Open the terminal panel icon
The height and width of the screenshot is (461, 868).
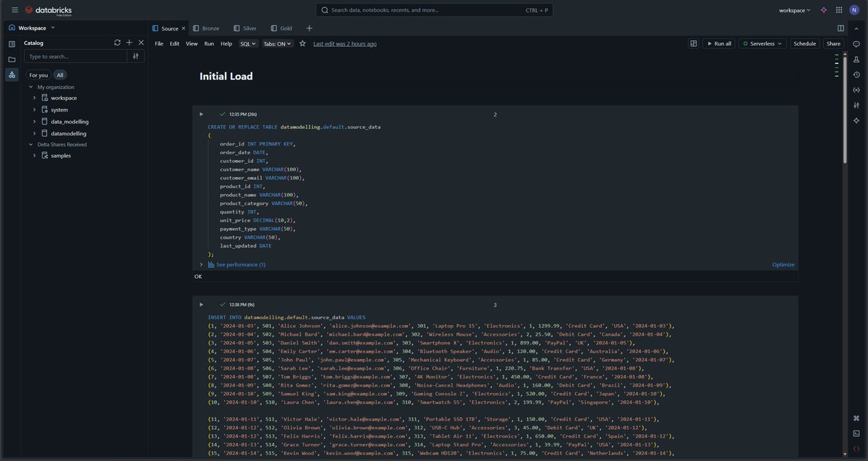click(x=856, y=433)
